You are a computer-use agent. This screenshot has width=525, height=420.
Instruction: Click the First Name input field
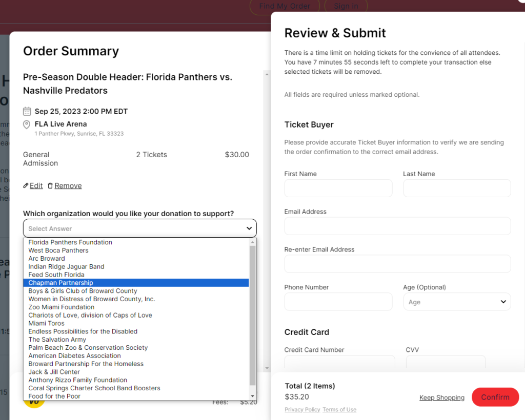pyautogui.click(x=338, y=188)
